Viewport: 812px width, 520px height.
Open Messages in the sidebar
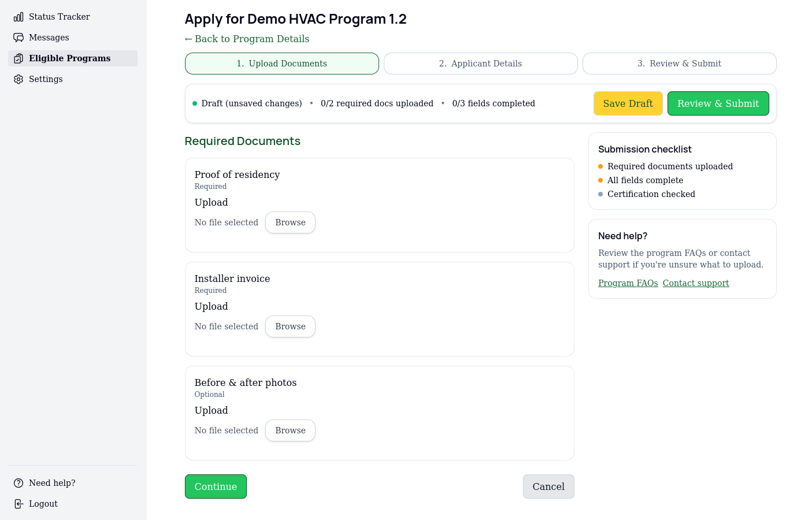click(x=49, y=38)
